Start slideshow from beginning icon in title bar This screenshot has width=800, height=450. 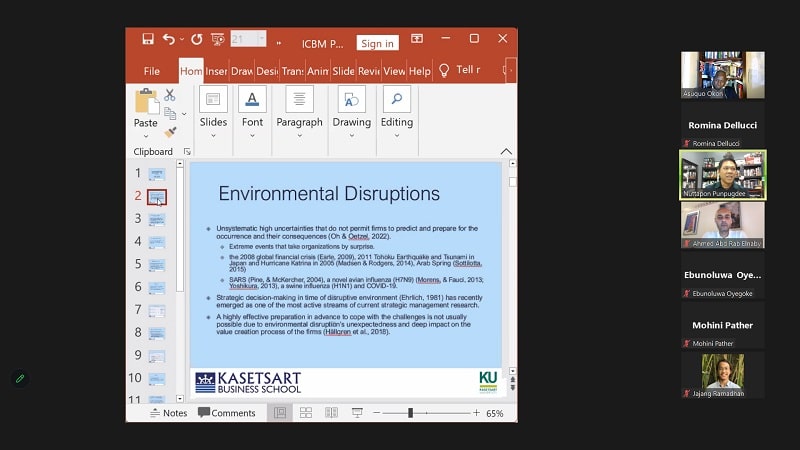[218, 39]
